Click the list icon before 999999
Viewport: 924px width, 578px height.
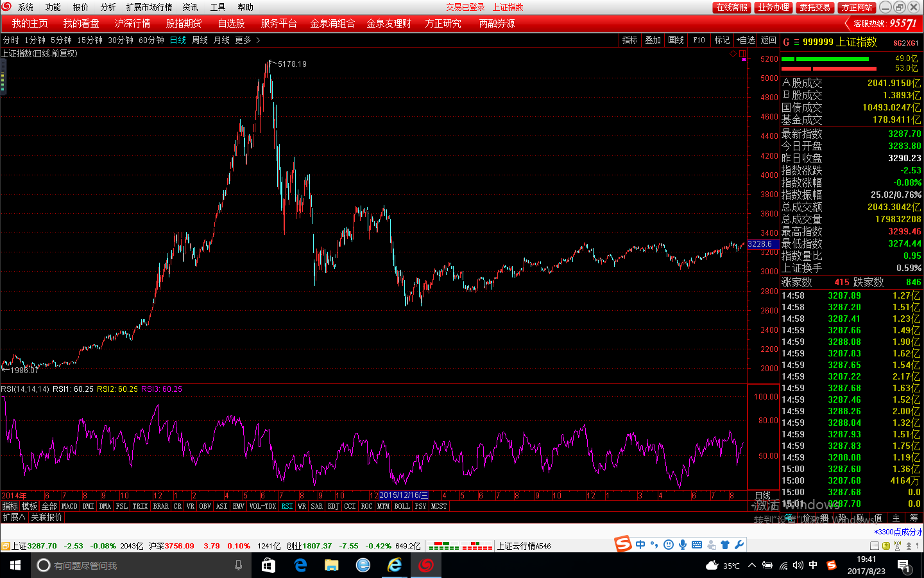pos(796,42)
